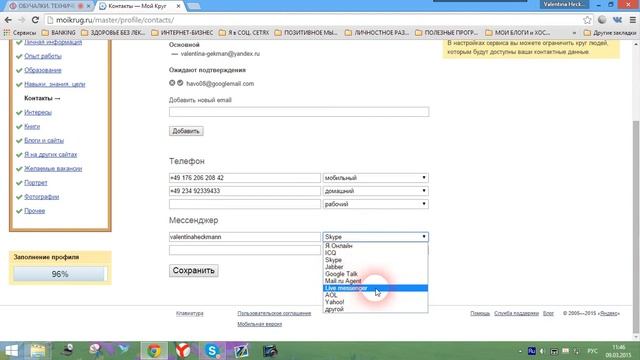This screenshot has height=360, width=640.
Task: Open the Желаемые вакансии sidebar link
Action: [53, 169]
